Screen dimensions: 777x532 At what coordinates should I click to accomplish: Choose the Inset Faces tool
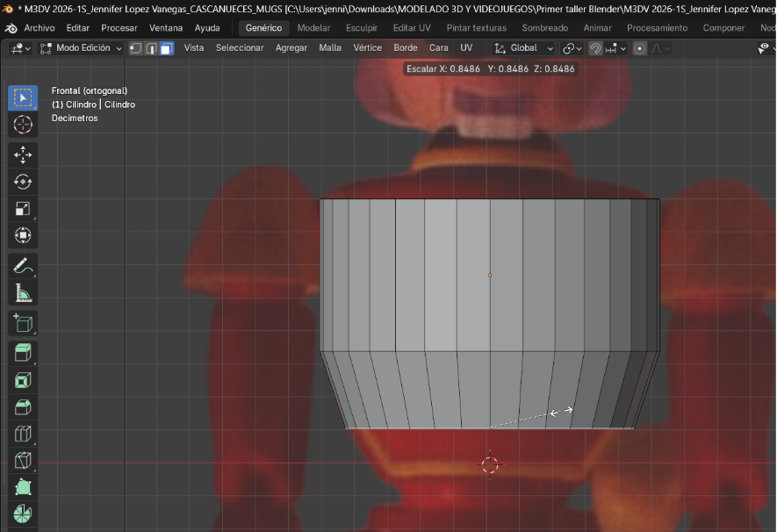(x=23, y=380)
